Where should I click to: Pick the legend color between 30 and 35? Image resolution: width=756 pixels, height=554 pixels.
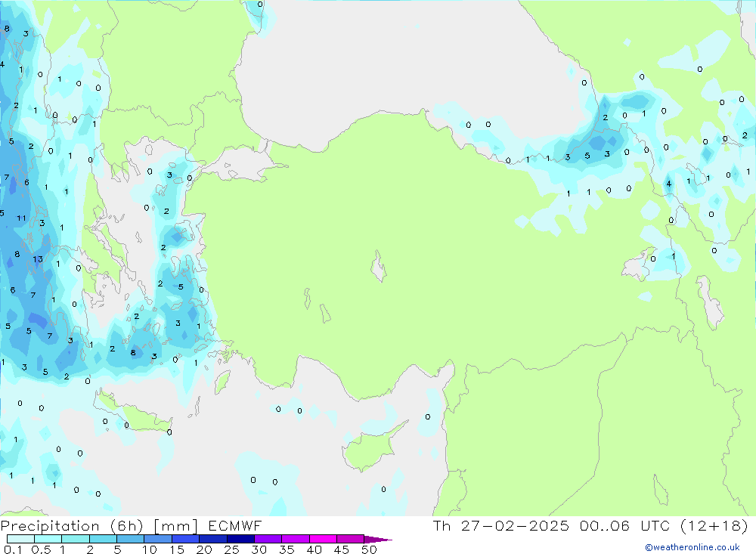[x=268, y=539]
